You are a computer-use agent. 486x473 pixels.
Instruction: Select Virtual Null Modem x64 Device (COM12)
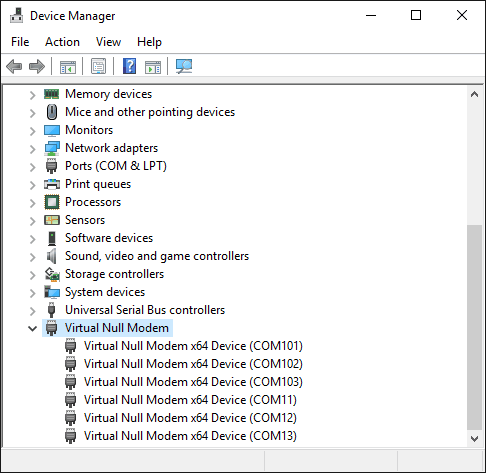click(x=190, y=418)
